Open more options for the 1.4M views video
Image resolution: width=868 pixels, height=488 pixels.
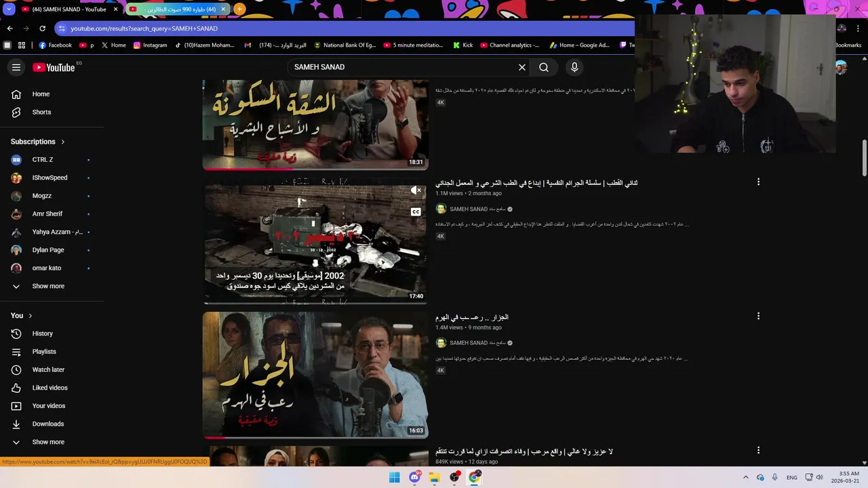758,316
